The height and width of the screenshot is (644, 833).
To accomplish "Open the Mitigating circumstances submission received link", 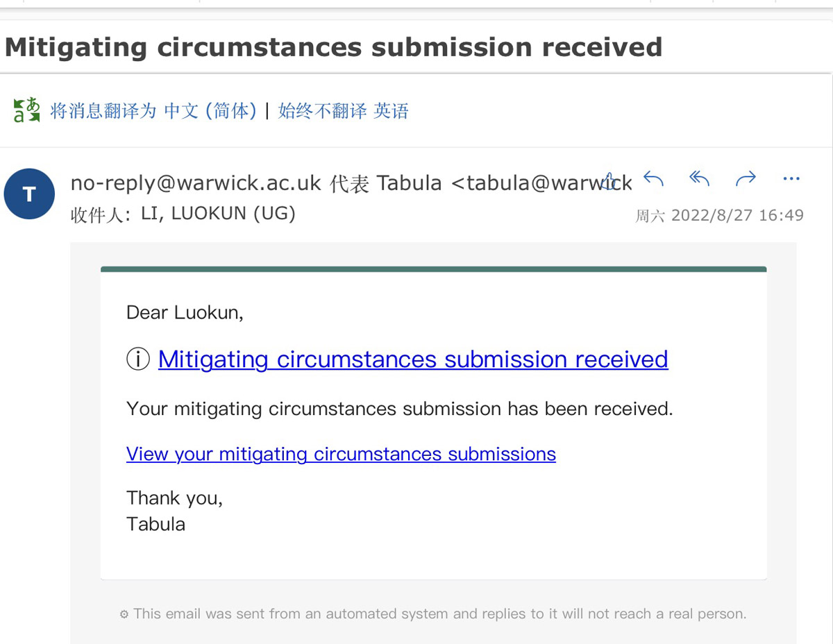I will click(x=413, y=359).
